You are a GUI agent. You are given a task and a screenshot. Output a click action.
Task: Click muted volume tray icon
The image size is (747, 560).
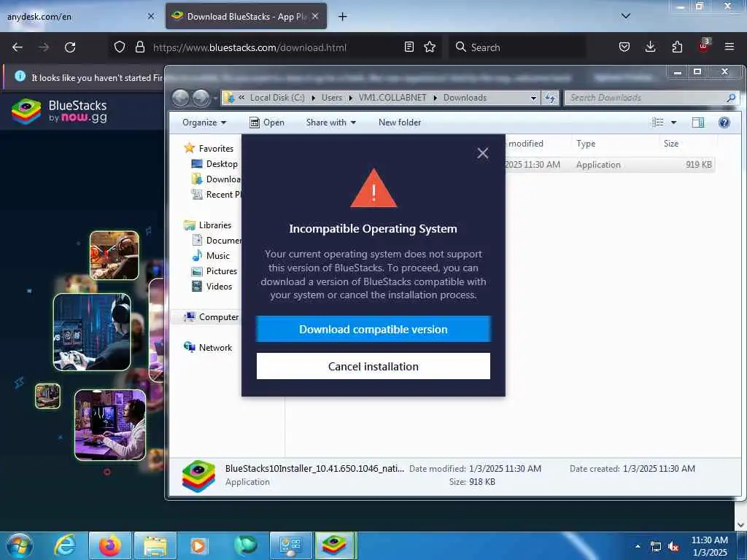(x=673, y=547)
